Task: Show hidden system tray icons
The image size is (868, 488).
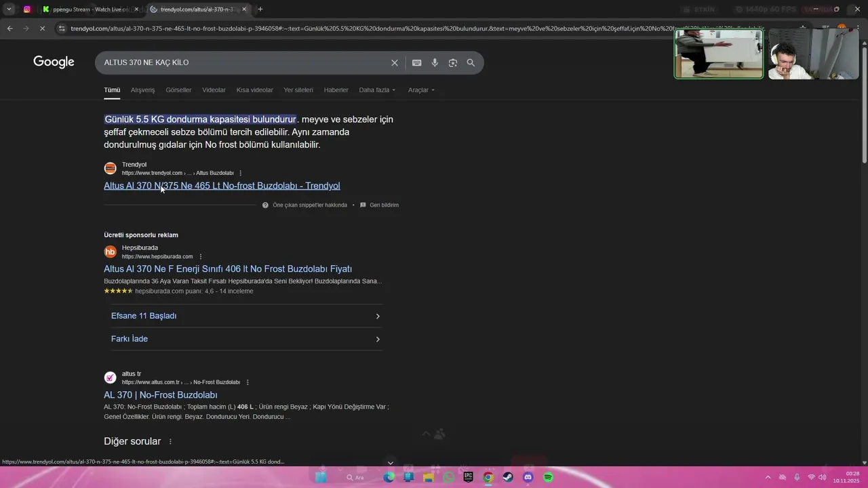Action: pos(768,477)
